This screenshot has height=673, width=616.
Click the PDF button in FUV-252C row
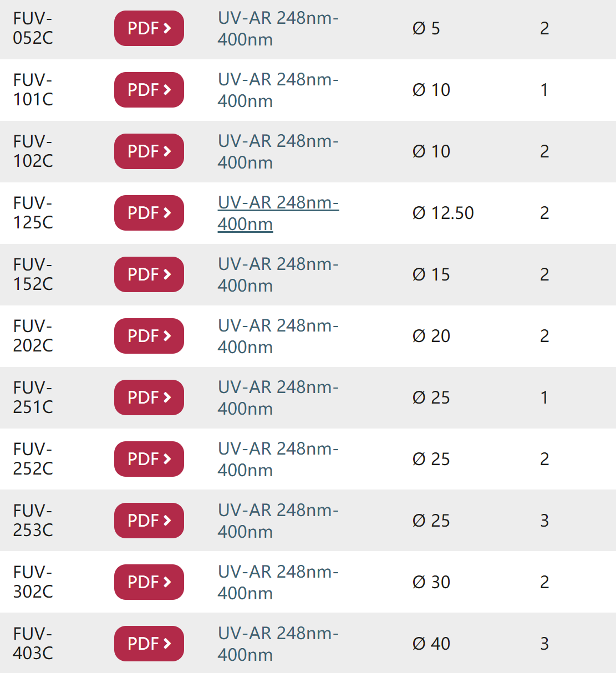[149, 459]
